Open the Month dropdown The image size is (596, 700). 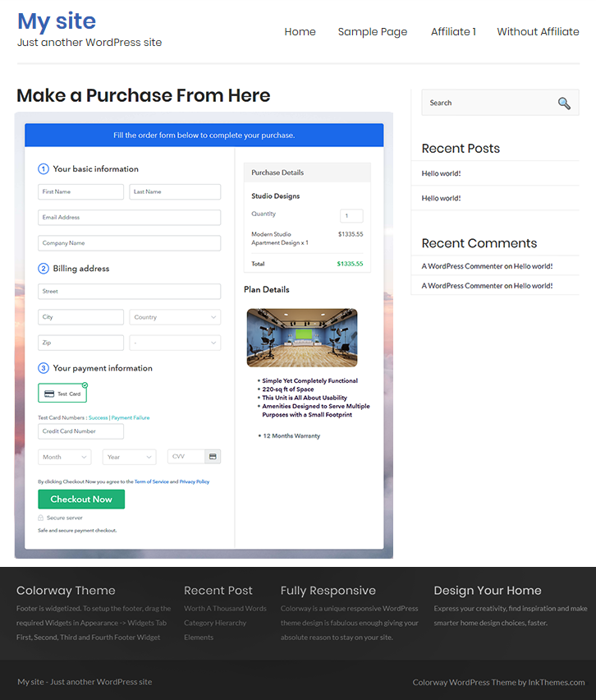point(65,457)
